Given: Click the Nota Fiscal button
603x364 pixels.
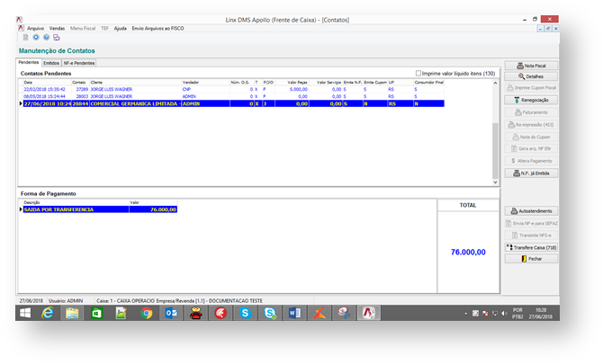Looking at the screenshot, I should coord(531,66).
